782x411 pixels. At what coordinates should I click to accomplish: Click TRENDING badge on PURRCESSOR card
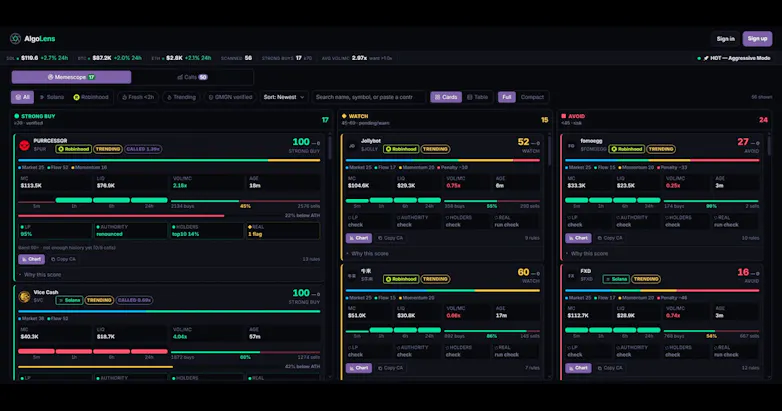pos(108,149)
